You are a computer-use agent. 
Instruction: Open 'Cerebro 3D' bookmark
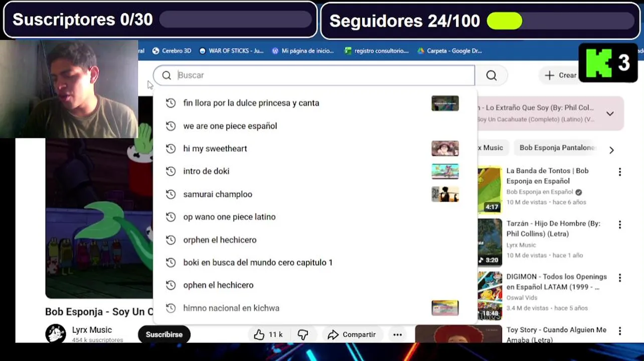pos(172,51)
